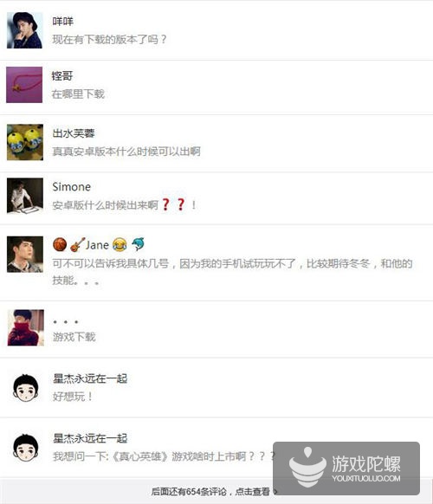This screenshot has height=504, width=433.
Task: Open 咩咩's profile avatar
Action: pos(25,30)
